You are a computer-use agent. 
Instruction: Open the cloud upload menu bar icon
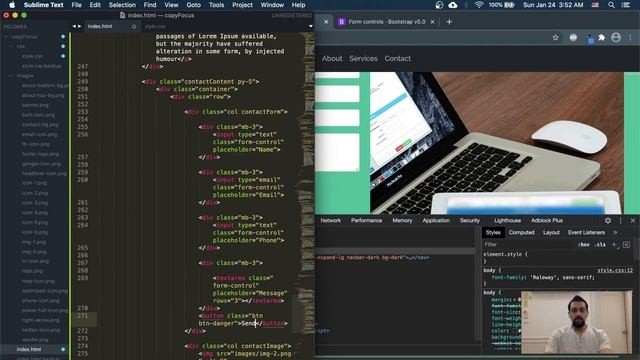pyautogui.click(x=453, y=5)
